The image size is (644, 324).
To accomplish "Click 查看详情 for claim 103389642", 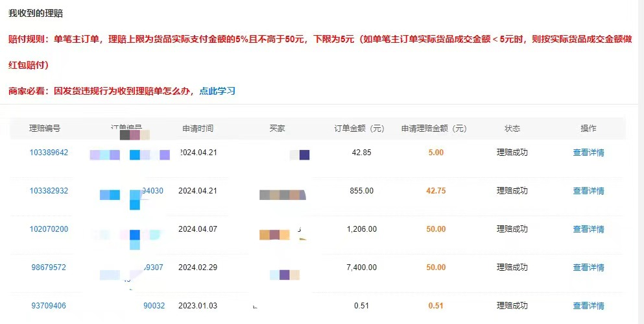I will pos(588,153).
